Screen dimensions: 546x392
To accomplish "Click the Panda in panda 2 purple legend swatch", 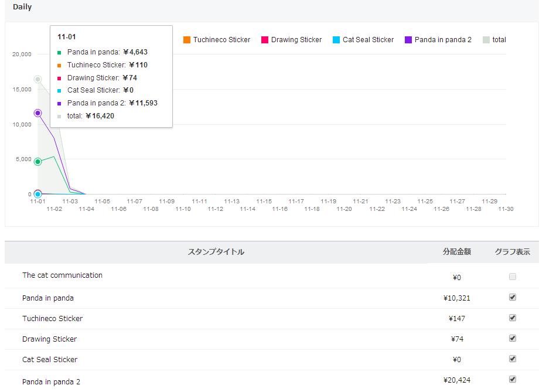I will click(408, 40).
